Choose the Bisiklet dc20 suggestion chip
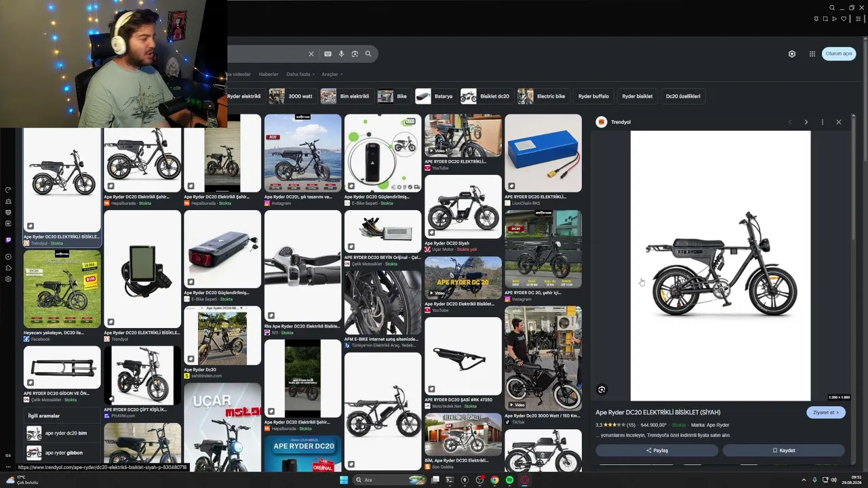The image size is (868, 488). click(486, 96)
